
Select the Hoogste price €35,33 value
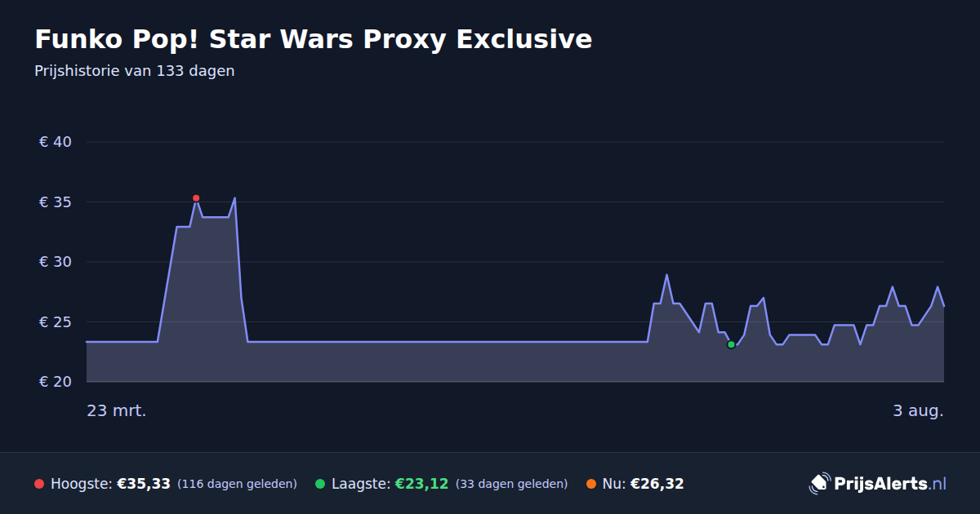point(144,484)
